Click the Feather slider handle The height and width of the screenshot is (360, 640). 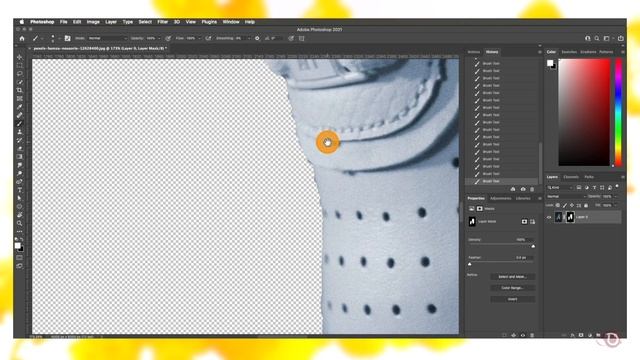tap(470, 264)
